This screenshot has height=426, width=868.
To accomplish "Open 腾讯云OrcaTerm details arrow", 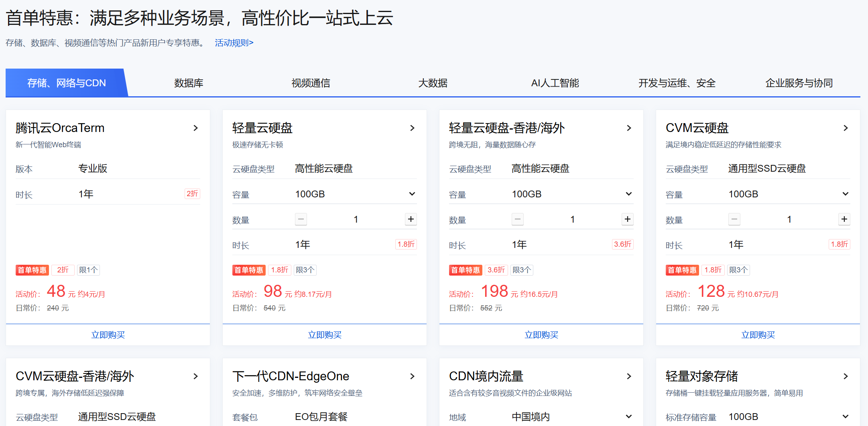I will point(196,128).
